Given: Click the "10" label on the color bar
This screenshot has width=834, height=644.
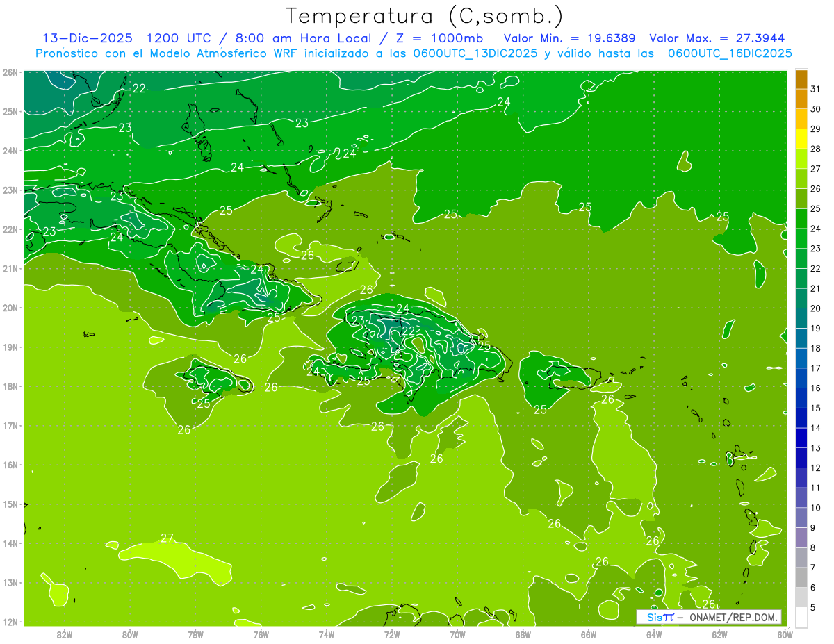Looking at the screenshot, I should tap(816, 507).
